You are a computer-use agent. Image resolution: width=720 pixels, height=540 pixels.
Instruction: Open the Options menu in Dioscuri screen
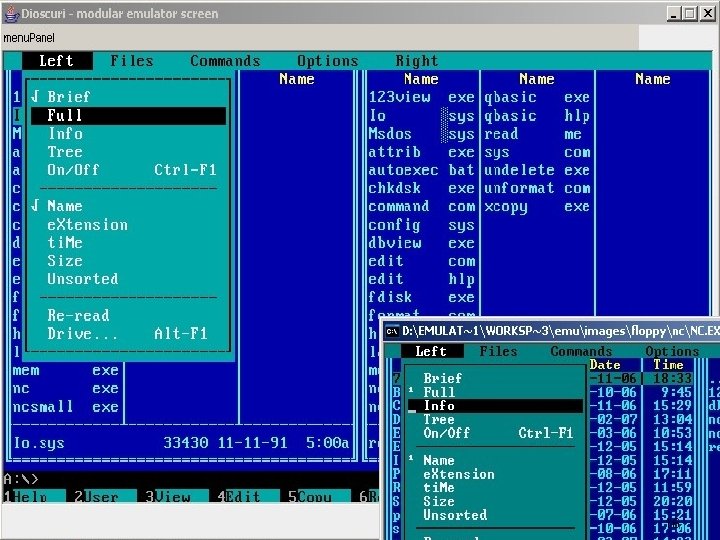tap(327, 61)
